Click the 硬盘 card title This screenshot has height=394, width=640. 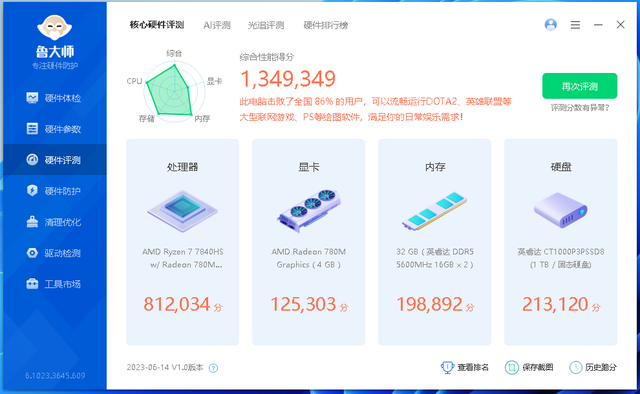(x=561, y=167)
